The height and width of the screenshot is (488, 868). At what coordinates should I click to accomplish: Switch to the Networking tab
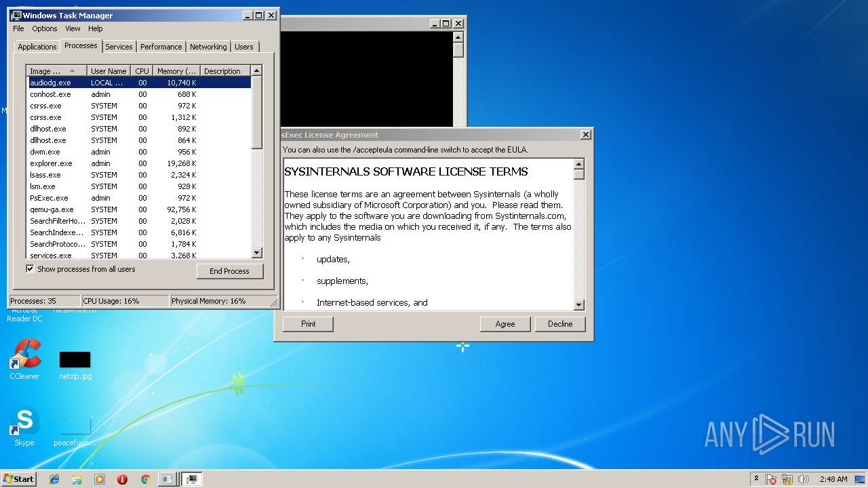(208, 47)
